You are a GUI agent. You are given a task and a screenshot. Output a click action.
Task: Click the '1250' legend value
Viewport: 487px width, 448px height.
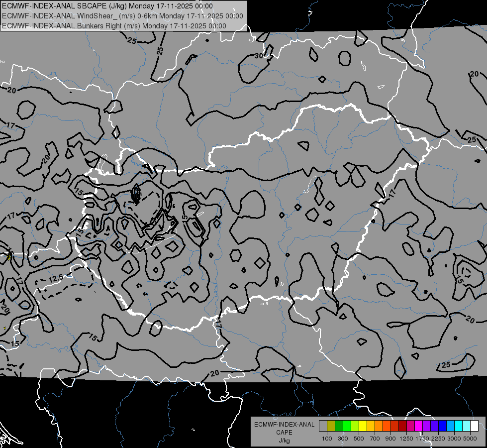point(406,439)
